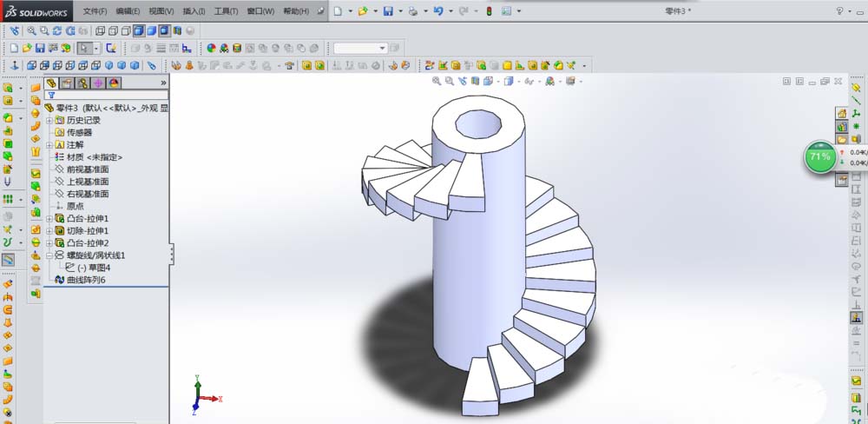This screenshot has height=424, width=868.
Task: Click the spiral curve icon in left toolbar
Action: pos(8,242)
